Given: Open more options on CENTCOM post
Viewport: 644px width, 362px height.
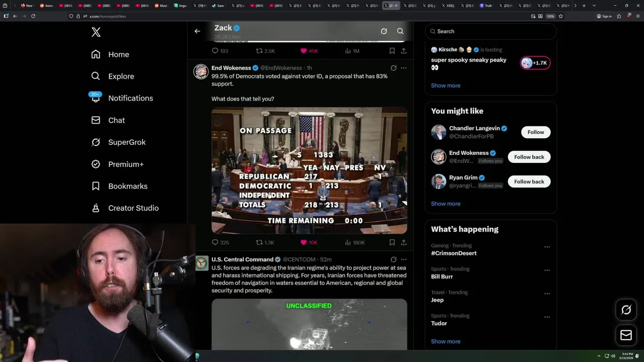Looking at the screenshot, I should coord(404,259).
